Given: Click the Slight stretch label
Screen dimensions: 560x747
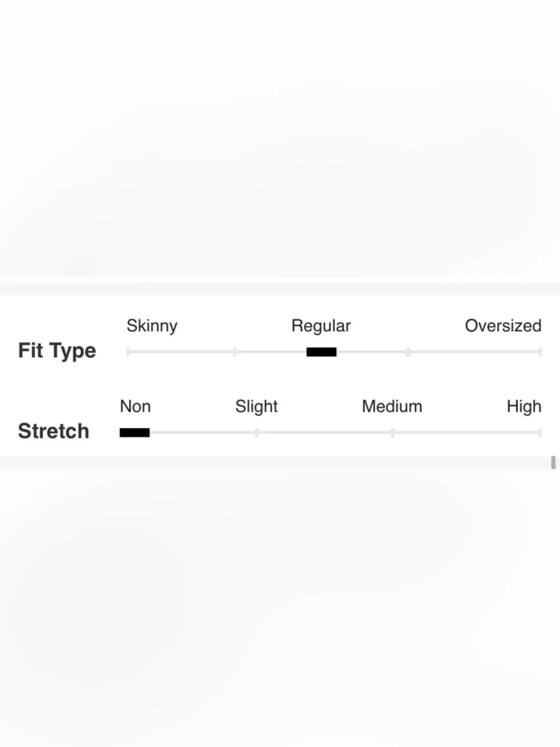Looking at the screenshot, I should click(256, 406).
